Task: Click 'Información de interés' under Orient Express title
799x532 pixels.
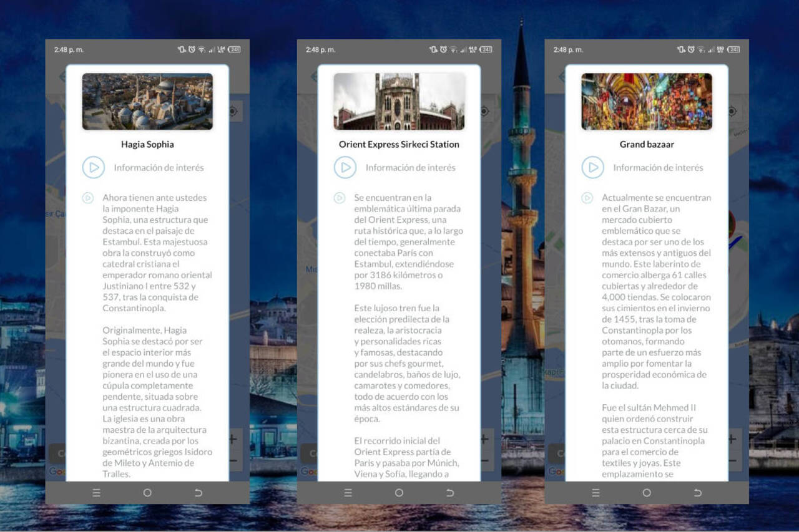Action: click(410, 167)
